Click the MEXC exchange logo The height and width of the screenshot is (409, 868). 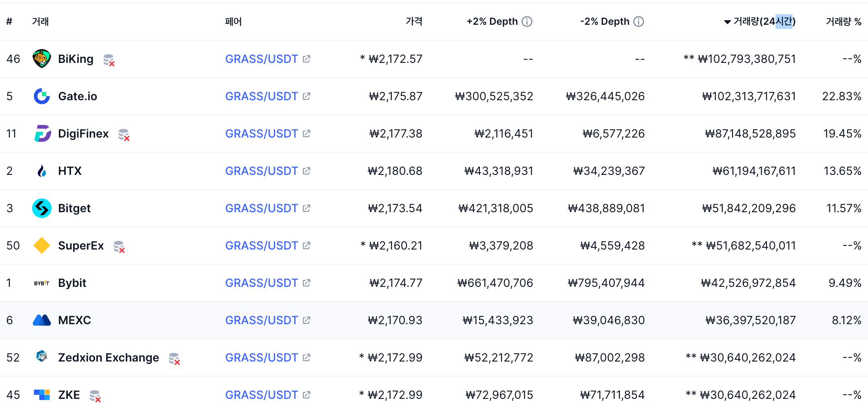pyautogui.click(x=41, y=320)
